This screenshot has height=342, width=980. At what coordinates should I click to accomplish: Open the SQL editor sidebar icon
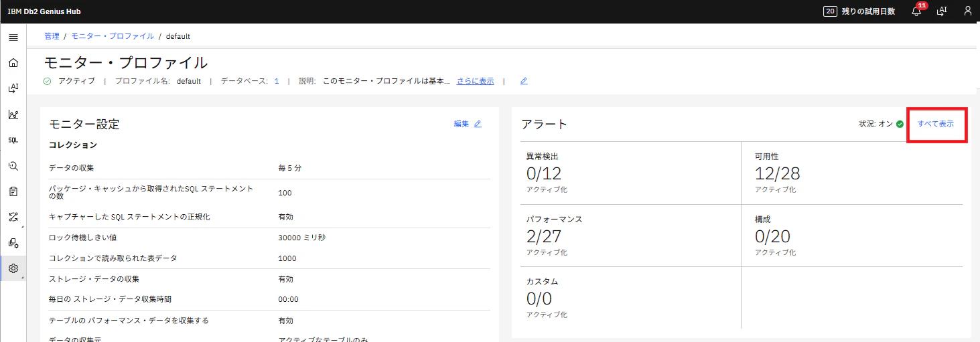pos(13,141)
